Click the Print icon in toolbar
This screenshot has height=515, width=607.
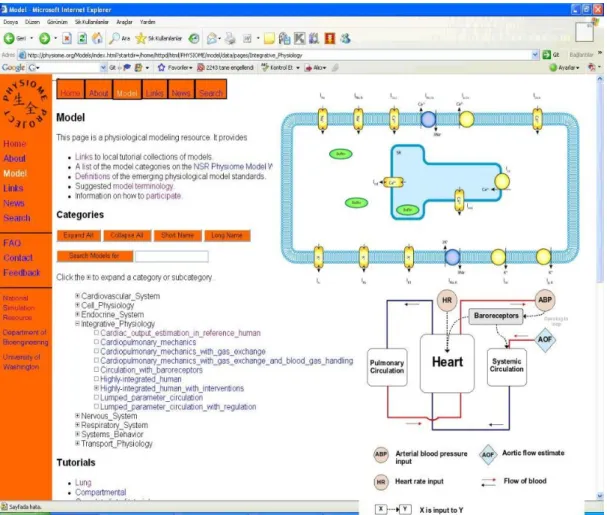coord(230,38)
